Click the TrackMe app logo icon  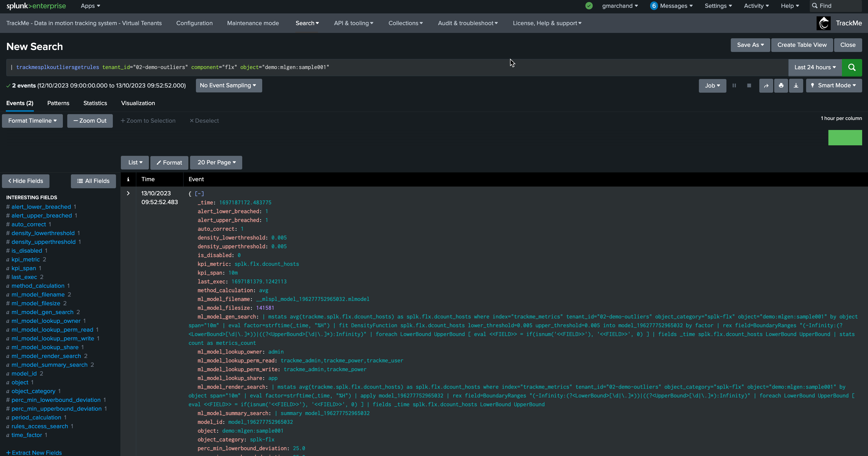tap(823, 23)
